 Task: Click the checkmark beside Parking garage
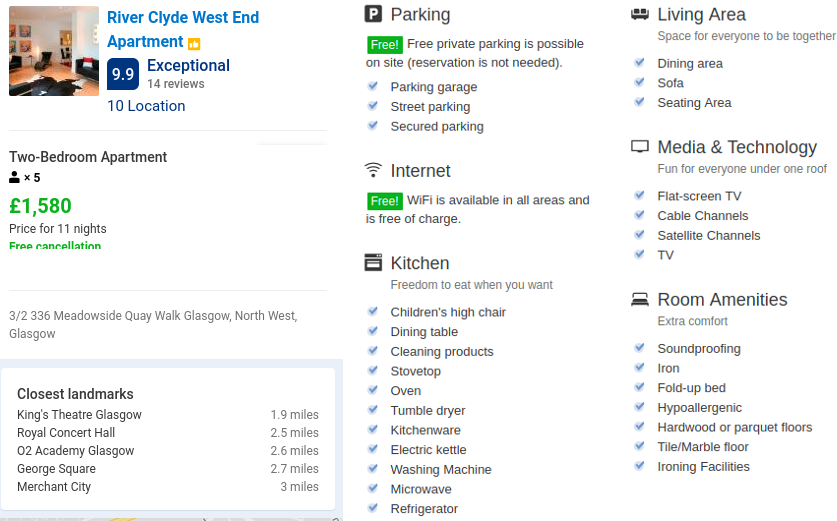tap(372, 86)
